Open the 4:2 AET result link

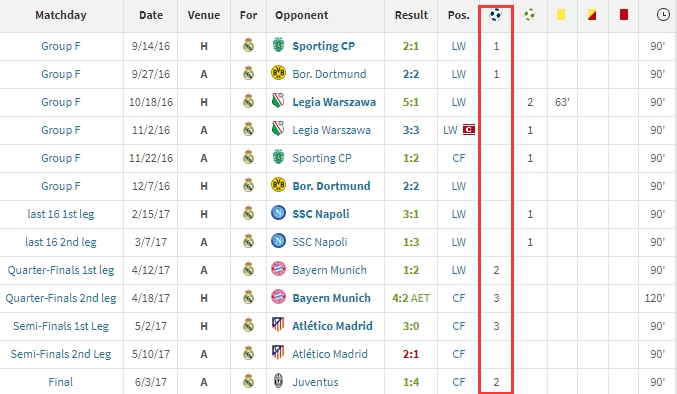click(x=411, y=298)
